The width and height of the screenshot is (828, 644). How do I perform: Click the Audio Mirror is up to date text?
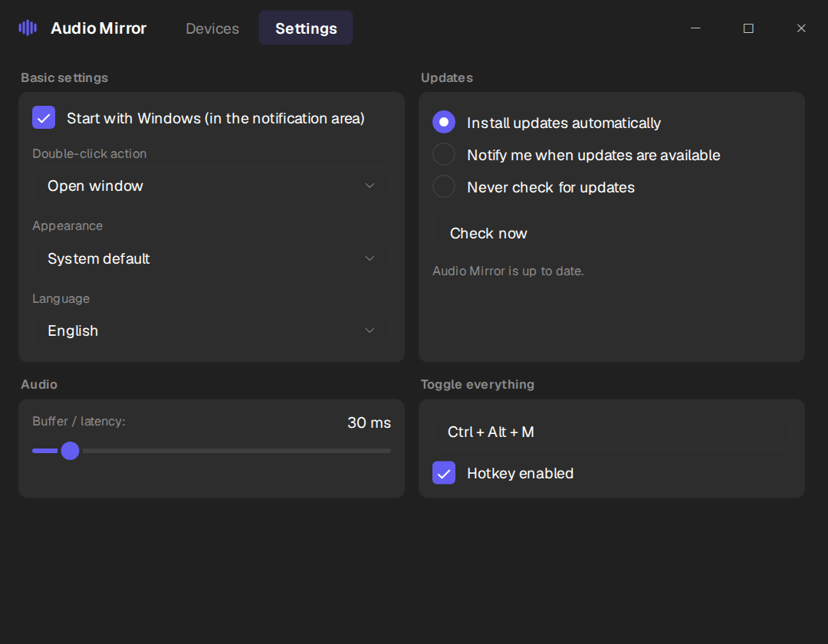(508, 271)
